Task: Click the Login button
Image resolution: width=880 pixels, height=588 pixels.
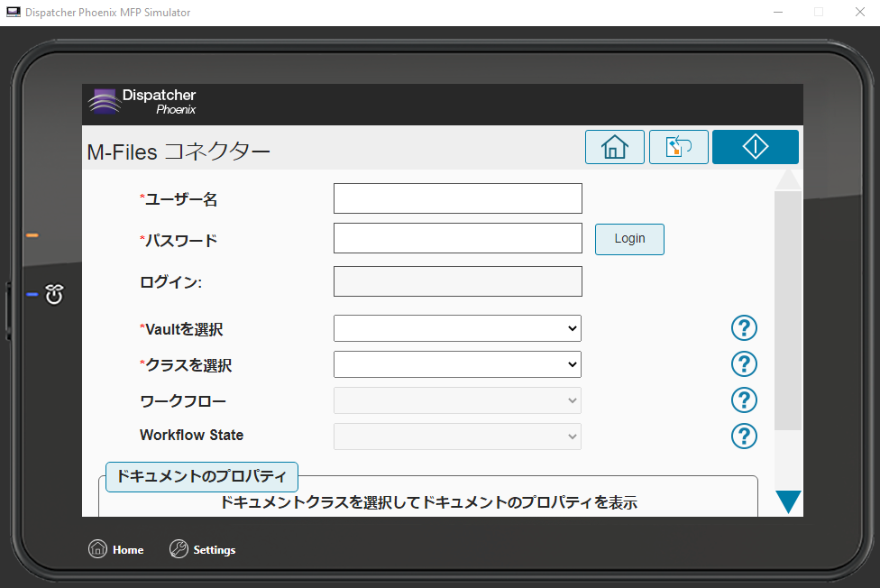Action: coord(629,239)
